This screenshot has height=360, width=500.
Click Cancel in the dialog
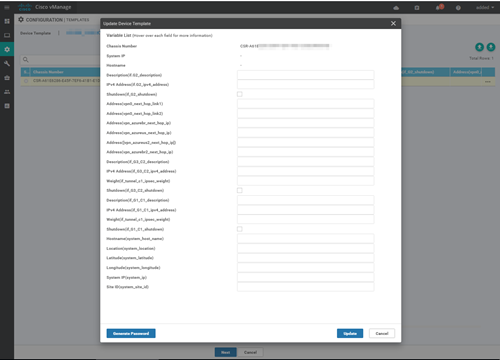[382, 333]
